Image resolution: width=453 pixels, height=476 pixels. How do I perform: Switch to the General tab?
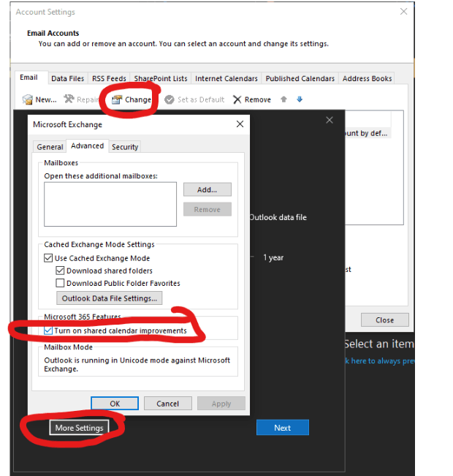[50, 147]
